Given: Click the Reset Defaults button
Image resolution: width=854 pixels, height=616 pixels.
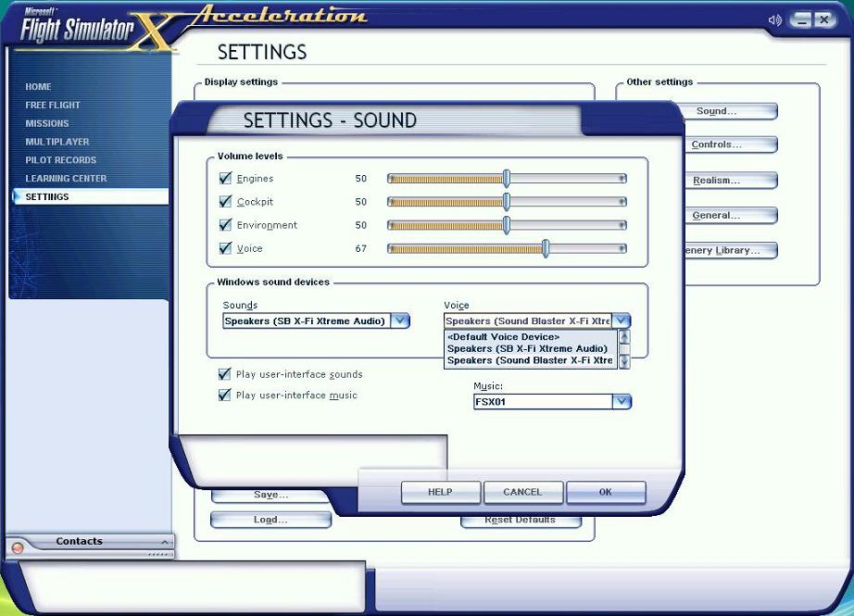Looking at the screenshot, I should point(521,521).
